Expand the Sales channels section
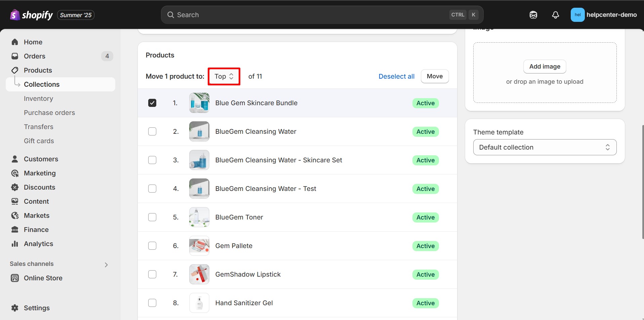Image resolution: width=644 pixels, height=320 pixels. click(x=106, y=265)
